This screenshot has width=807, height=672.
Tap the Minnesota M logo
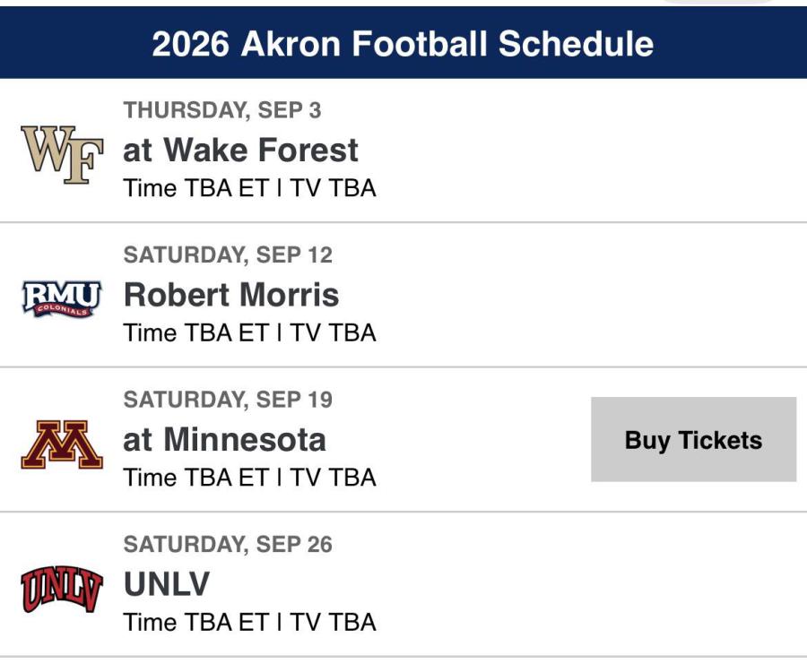click(62, 445)
